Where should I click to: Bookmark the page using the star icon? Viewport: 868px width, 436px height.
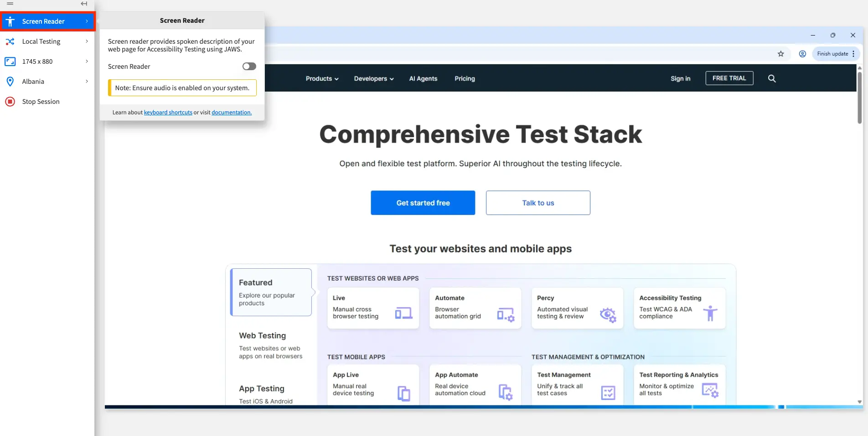781,53
